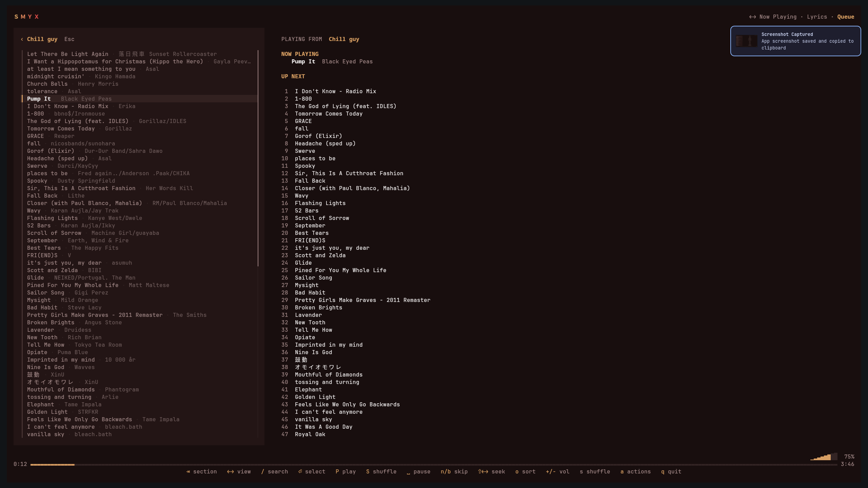Select GRACE by Reaper in playlist
This screenshot has width=868, height=488.
140,136
